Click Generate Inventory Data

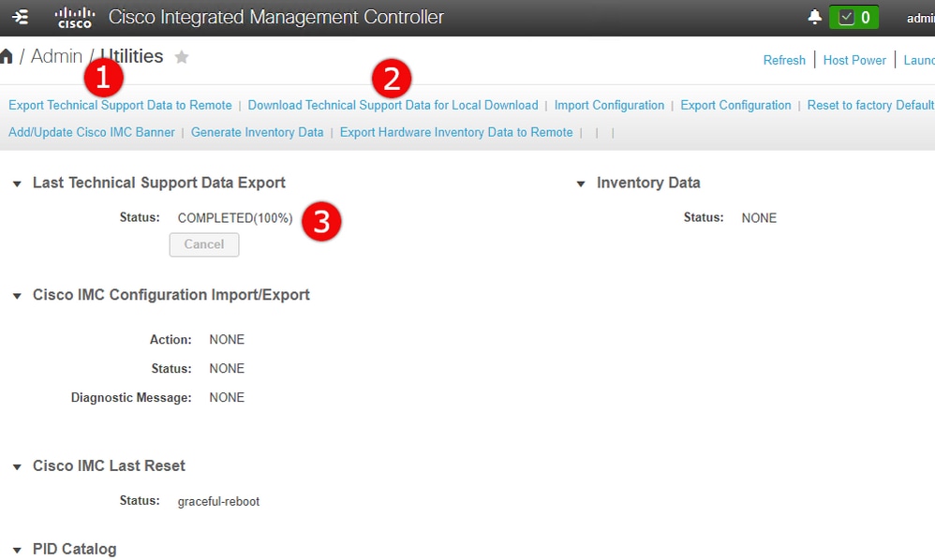pos(257,132)
